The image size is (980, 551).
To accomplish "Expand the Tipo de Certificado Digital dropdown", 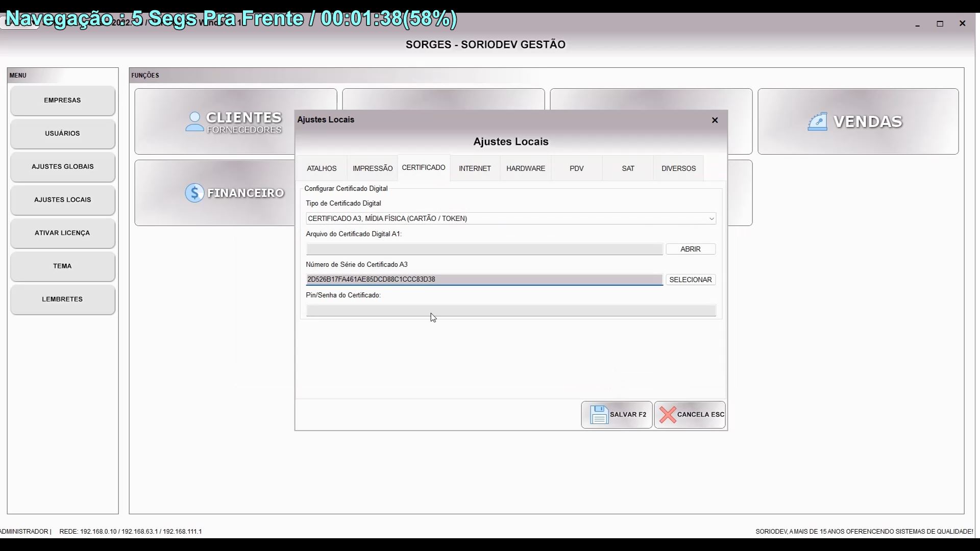I will [711, 219].
